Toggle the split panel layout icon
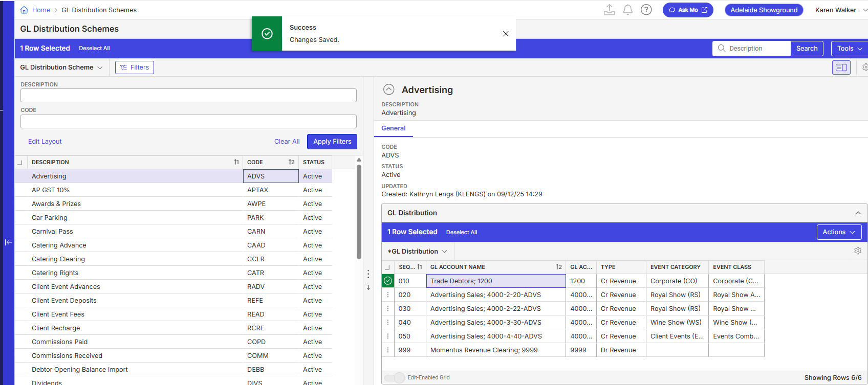Screen dimensions: 868x385 click(x=841, y=67)
